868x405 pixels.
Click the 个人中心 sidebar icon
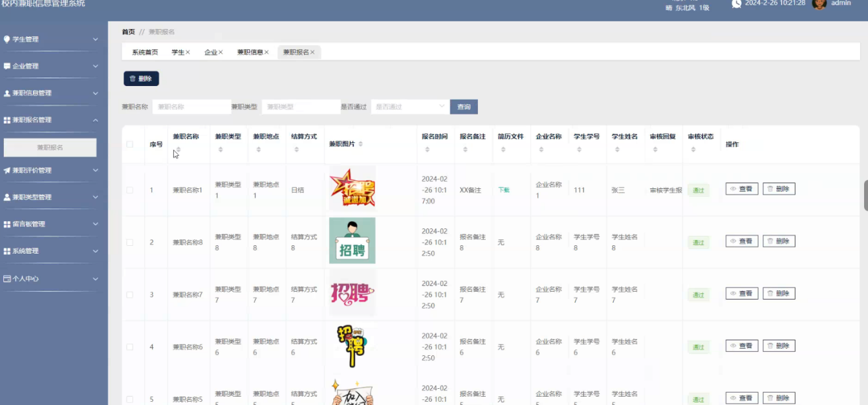[x=7, y=279]
